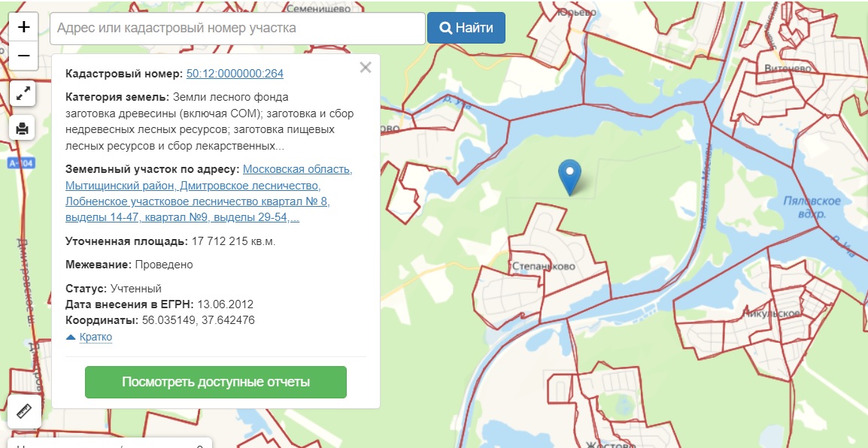The image size is (868, 448).
Task: Zoom in on the map with plus button
Action: coord(23,28)
